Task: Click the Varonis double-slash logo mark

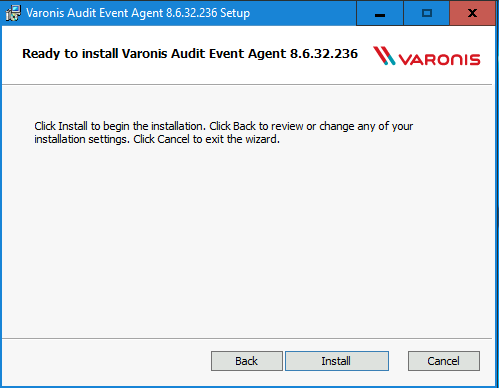Action: click(x=384, y=56)
